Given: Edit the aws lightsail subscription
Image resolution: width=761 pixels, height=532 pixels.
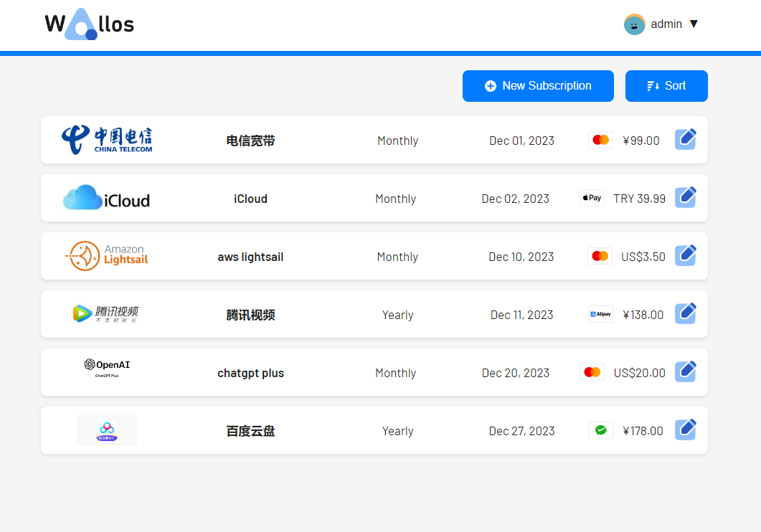Looking at the screenshot, I should pyautogui.click(x=686, y=255).
